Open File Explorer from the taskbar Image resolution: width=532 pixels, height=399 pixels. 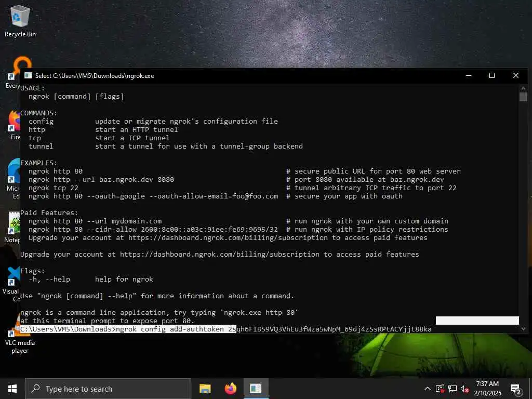205,389
